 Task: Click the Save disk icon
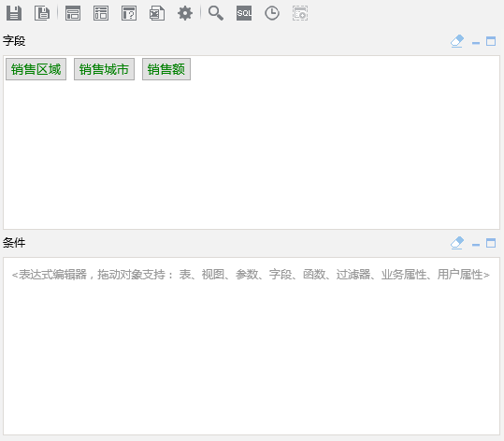point(14,13)
